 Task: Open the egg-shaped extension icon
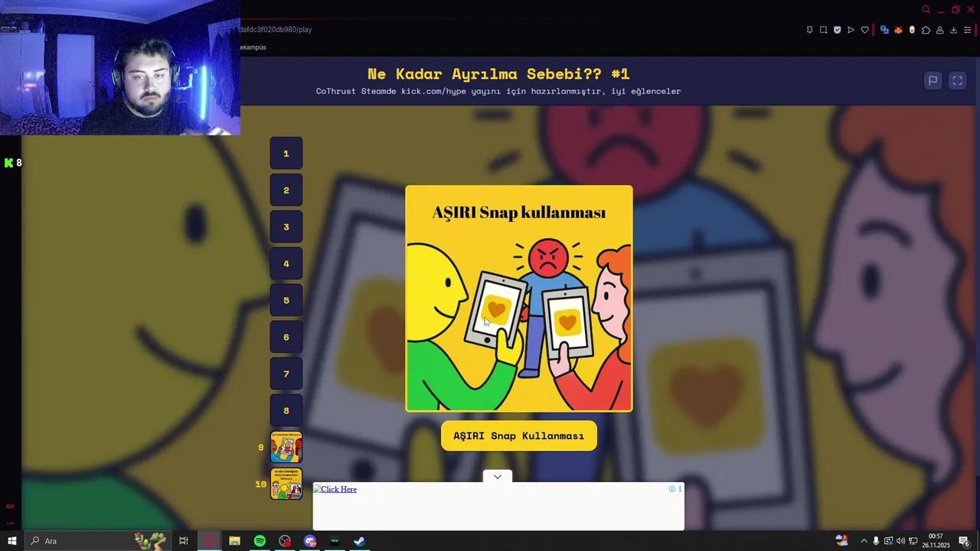(912, 30)
